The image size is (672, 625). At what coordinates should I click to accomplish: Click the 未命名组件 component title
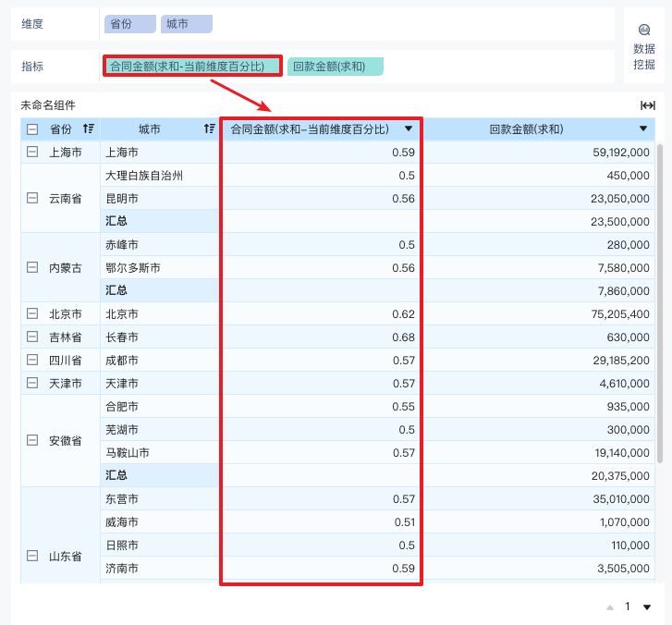coord(48,105)
